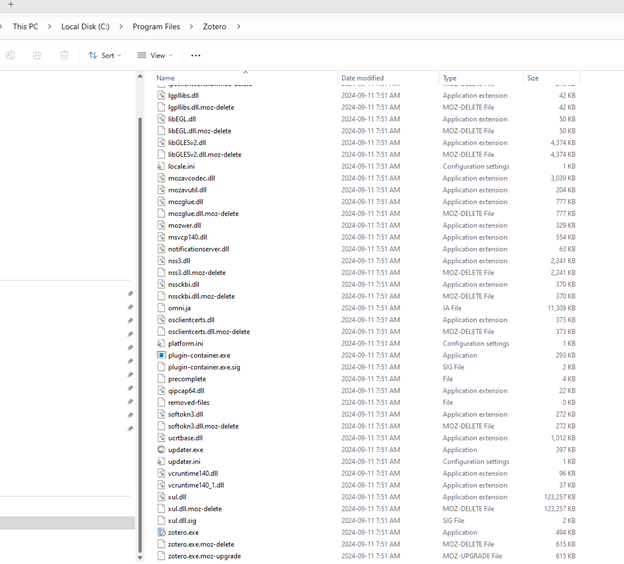Select the nss3.dll file icon

pyautogui.click(x=161, y=261)
